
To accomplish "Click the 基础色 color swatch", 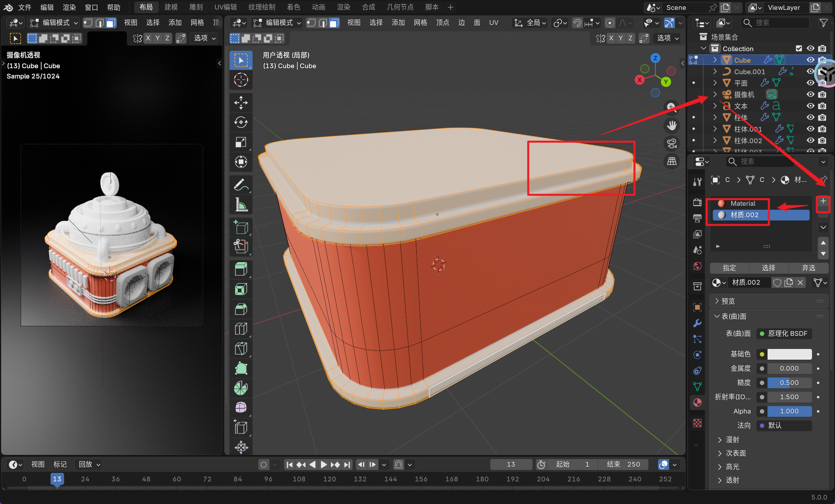I will (789, 354).
